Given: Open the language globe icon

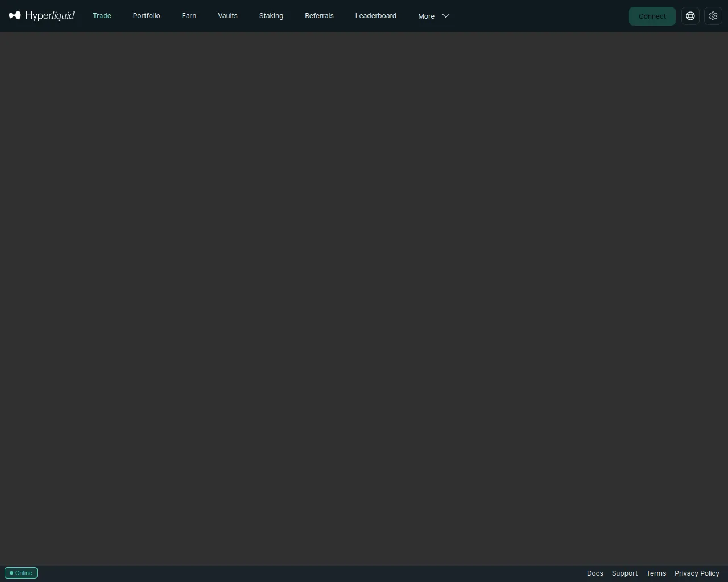Looking at the screenshot, I should [690, 16].
